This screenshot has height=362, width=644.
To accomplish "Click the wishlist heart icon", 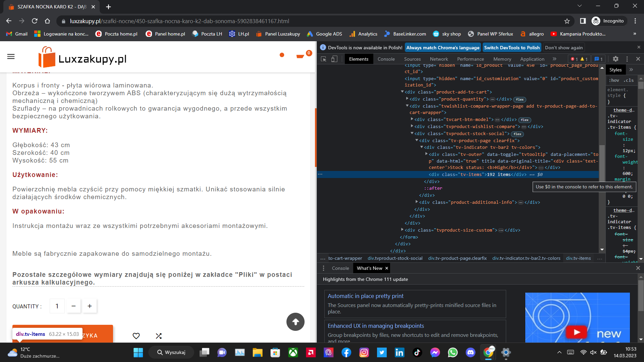I will tap(136, 336).
